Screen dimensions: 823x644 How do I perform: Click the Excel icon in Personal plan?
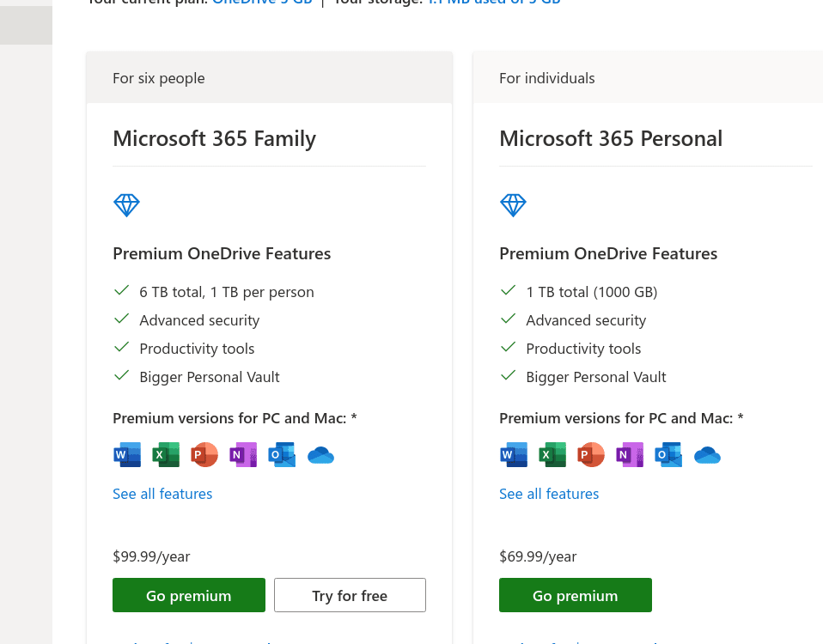552,454
